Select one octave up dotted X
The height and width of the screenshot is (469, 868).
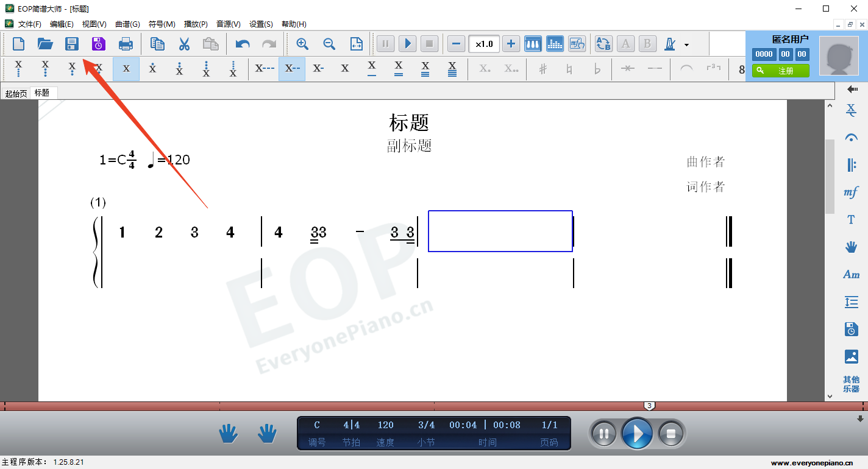tap(152, 69)
